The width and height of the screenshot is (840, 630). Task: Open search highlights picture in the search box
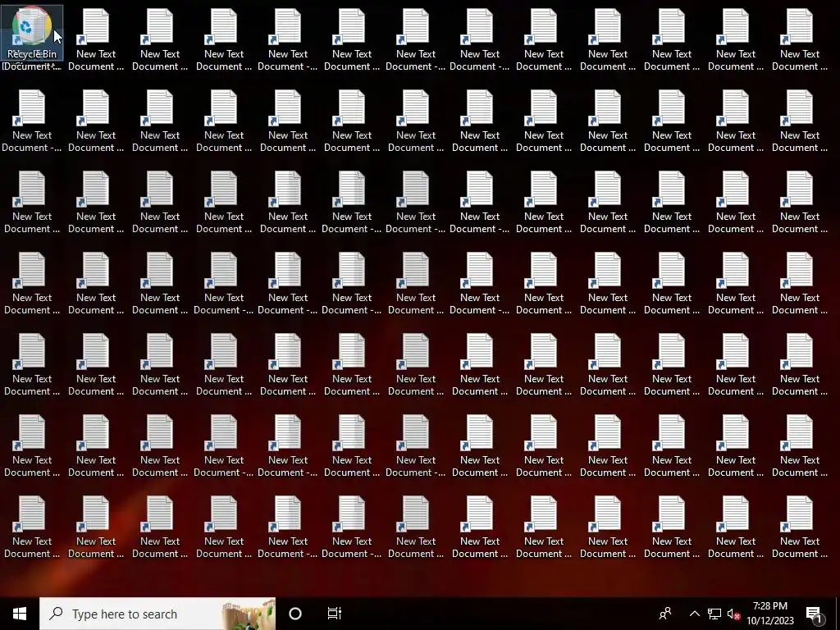click(248, 614)
